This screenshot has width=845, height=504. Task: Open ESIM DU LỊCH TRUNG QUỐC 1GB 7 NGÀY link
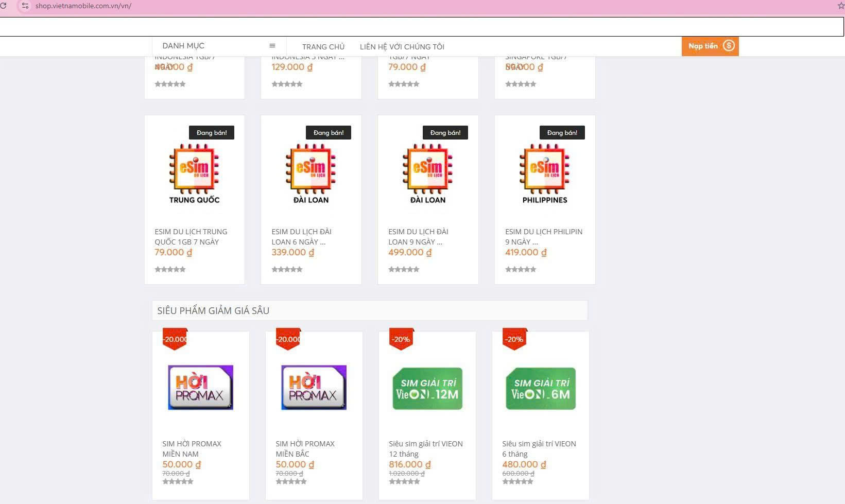point(191,237)
